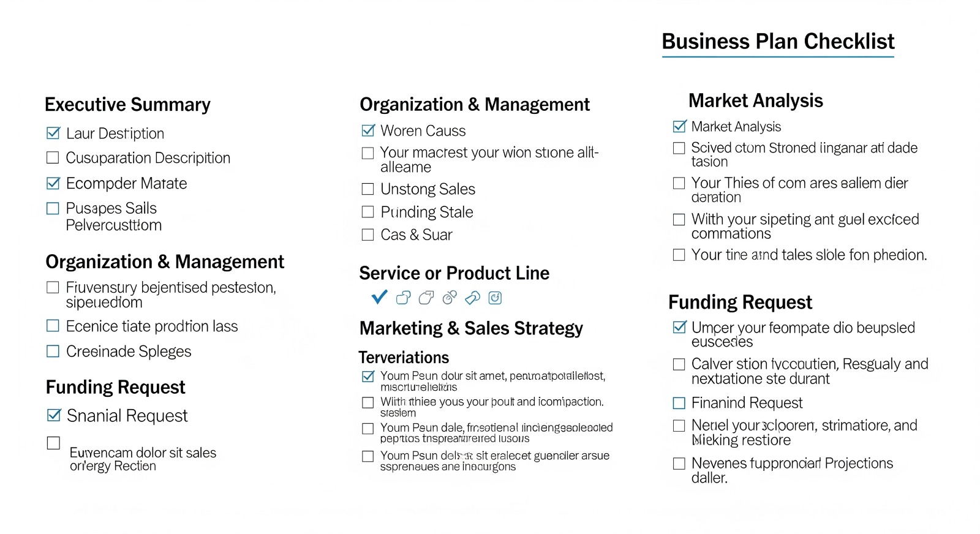980x534 pixels.
Task: Check the Nevenes fupproncial Projections checkbox
Action: (679, 464)
